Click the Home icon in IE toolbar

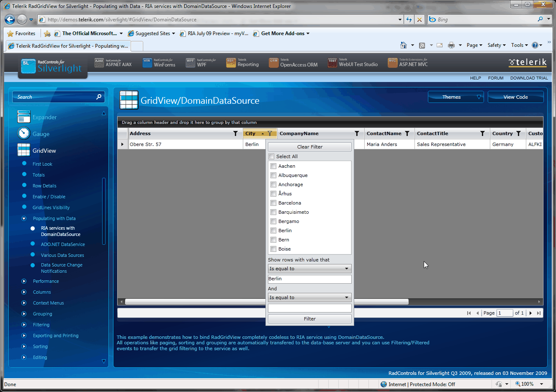(x=404, y=45)
